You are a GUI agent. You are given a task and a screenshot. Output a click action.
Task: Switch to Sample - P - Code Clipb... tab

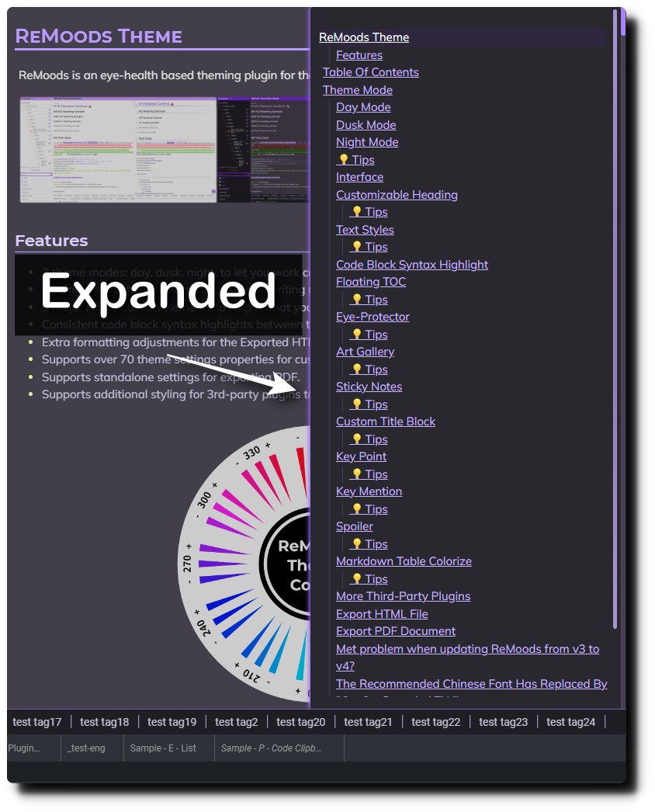click(x=279, y=748)
